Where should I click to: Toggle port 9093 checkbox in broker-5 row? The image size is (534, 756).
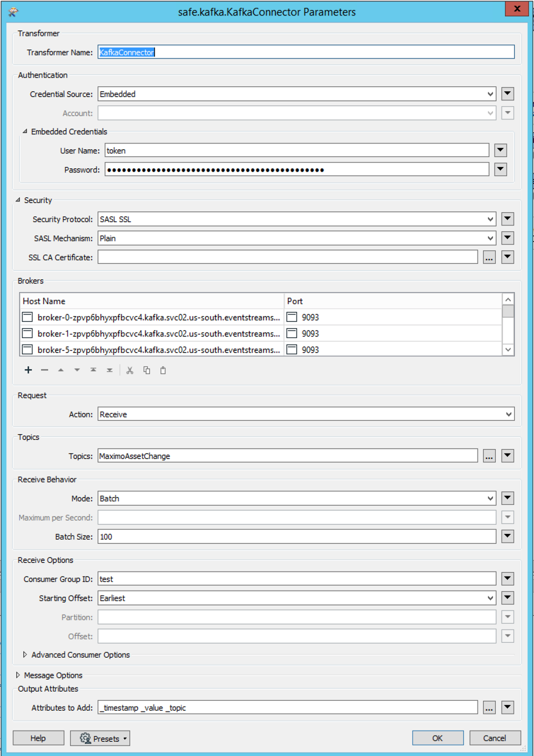coord(292,349)
